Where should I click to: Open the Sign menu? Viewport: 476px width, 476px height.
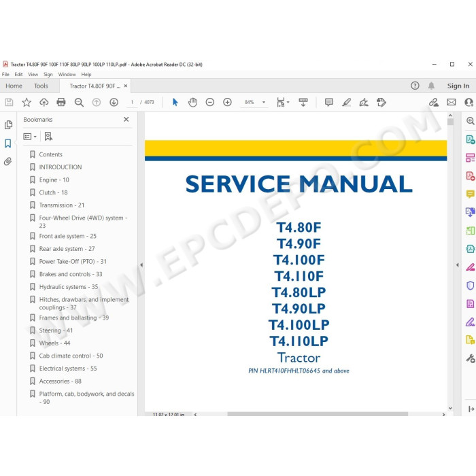pos(48,74)
